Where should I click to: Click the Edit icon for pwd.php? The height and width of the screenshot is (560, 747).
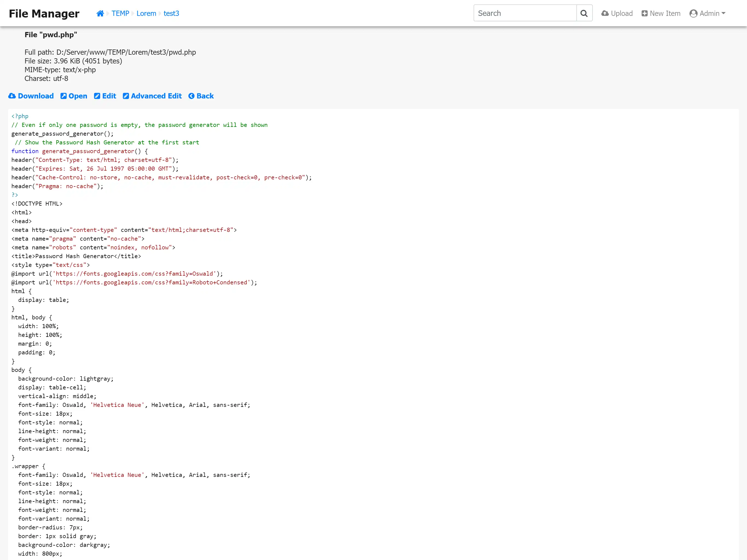tap(105, 96)
